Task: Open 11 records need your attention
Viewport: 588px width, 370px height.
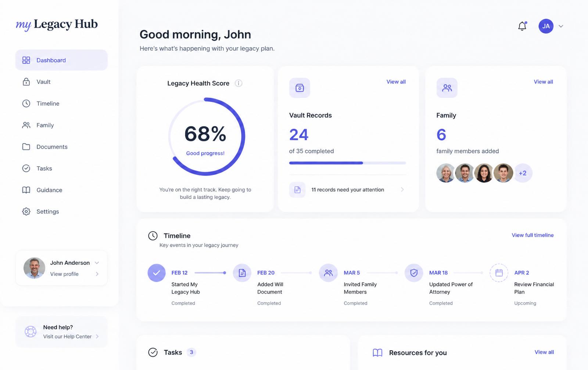Action: click(x=347, y=190)
